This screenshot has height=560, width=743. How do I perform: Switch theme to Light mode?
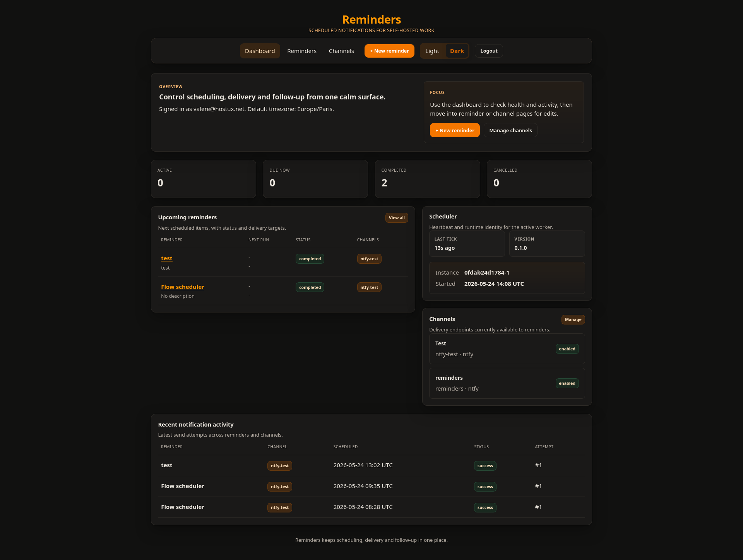(x=432, y=51)
